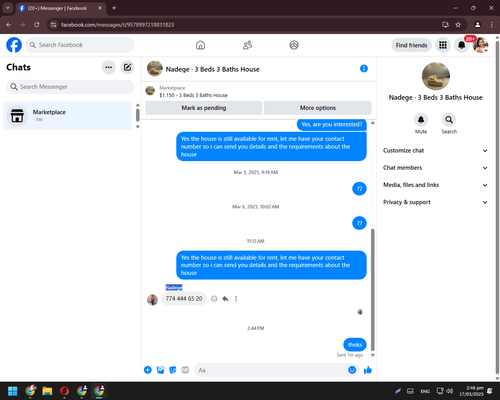Click seen-by avatar below phone message
The width and height of the screenshot is (500, 400).
pyautogui.click(x=360, y=312)
